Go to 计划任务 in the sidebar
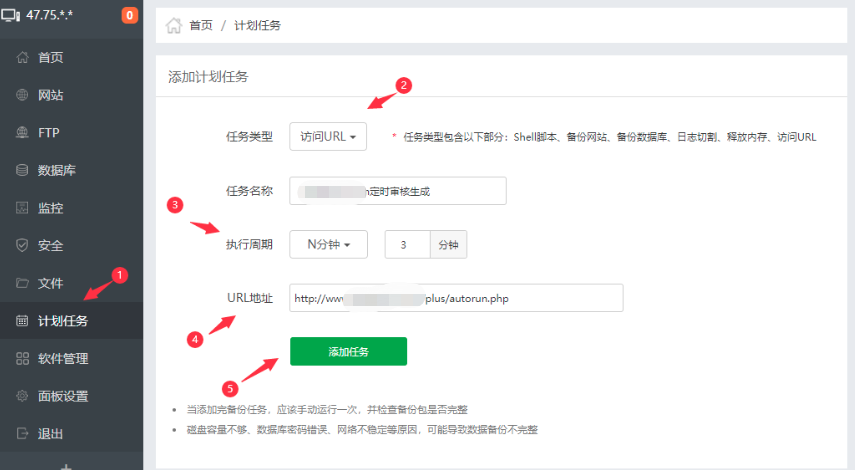The image size is (855, 470). tap(71, 321)
